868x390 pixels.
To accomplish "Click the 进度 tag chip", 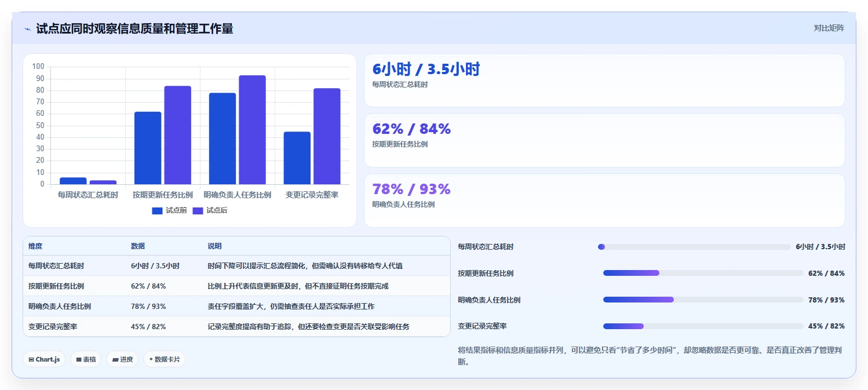I will (122, 359).
